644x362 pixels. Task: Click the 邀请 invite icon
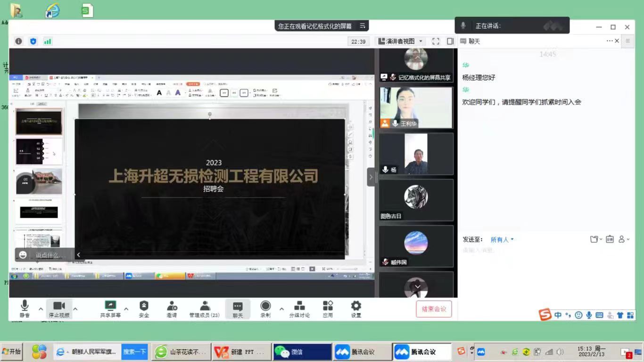click(x=172, y=309)
